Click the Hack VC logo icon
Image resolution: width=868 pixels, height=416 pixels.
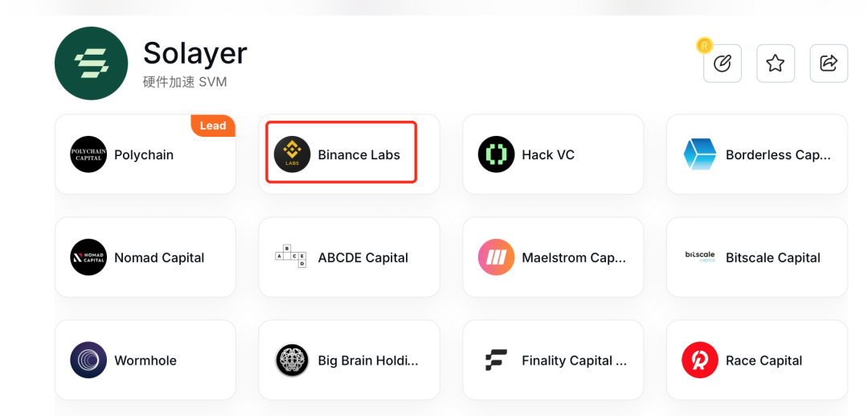(x=496, y=154)
